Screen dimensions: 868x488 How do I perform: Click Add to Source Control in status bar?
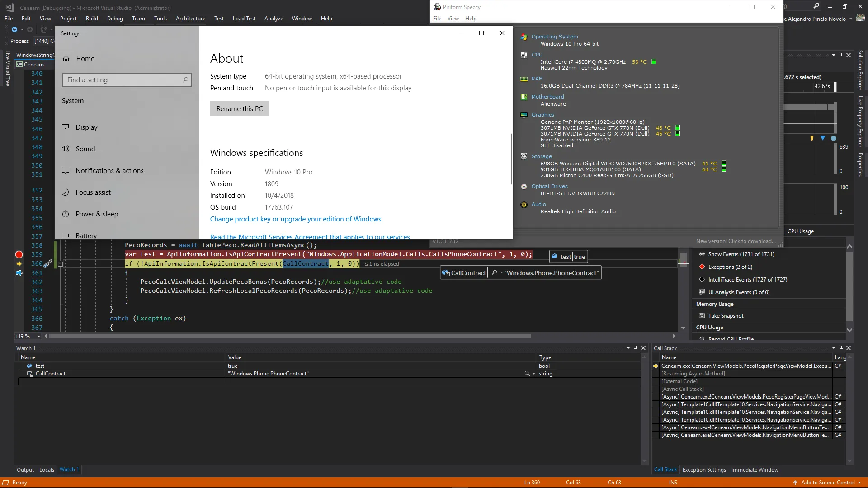point(827,483)
